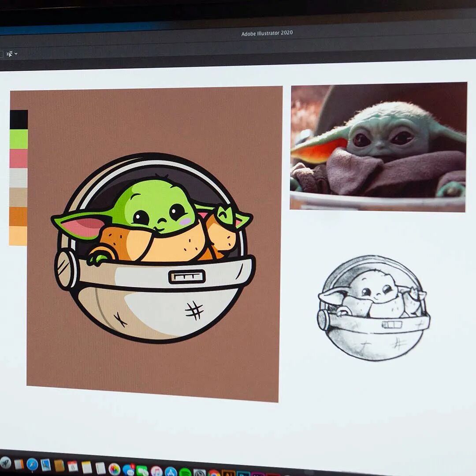Image resolution: width=476 pixels, height=476 pixels.
Task: Open App Store icon in dock
Action: [x=171, y=472]
